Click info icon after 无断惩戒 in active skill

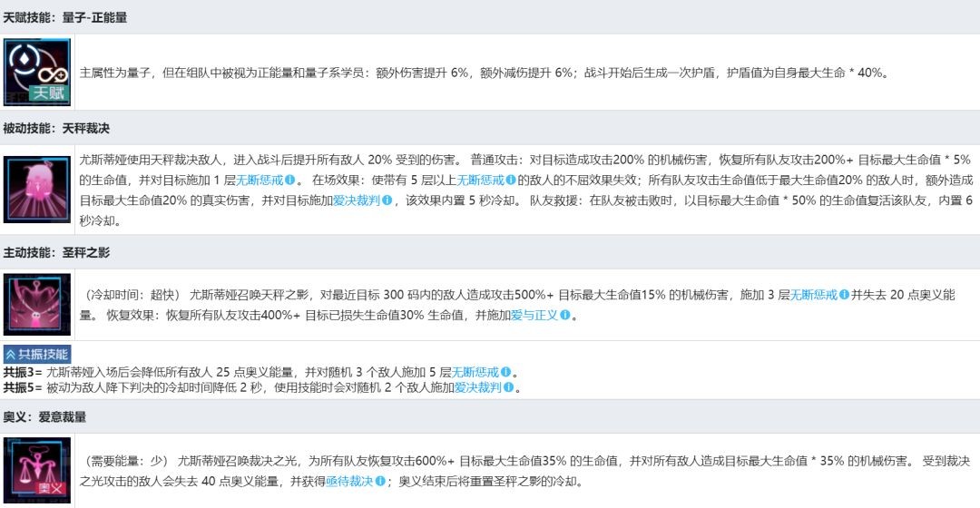click(x=845, y=294)
